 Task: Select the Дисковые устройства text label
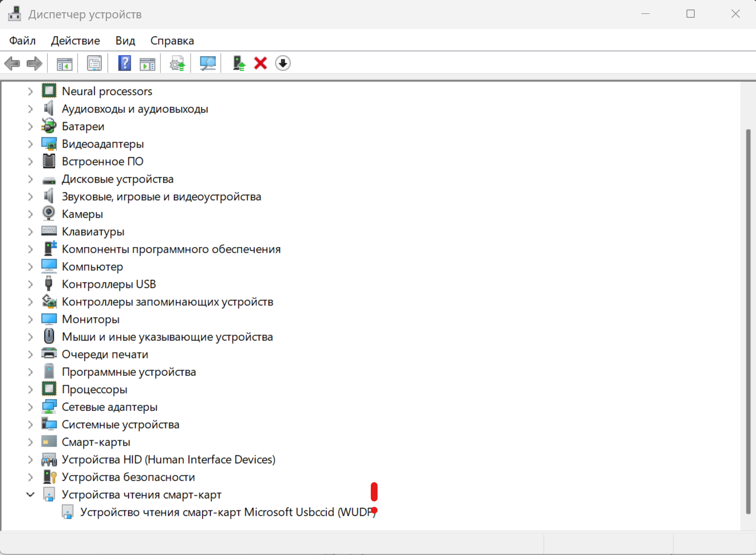click(117, 179)
